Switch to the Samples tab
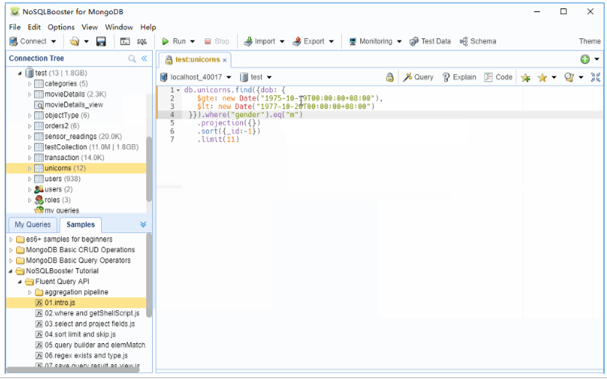607x379 pixels. tap(80, 225)
